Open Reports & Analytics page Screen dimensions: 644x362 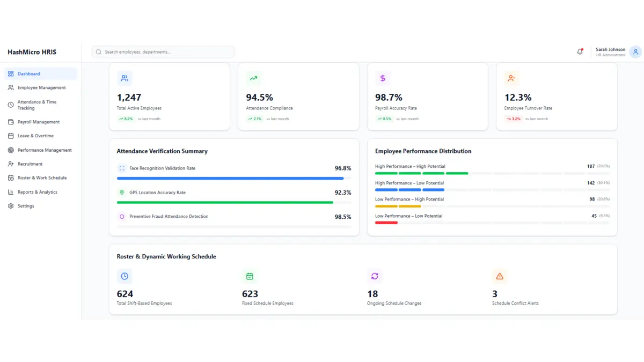click(x=37, y=192)
